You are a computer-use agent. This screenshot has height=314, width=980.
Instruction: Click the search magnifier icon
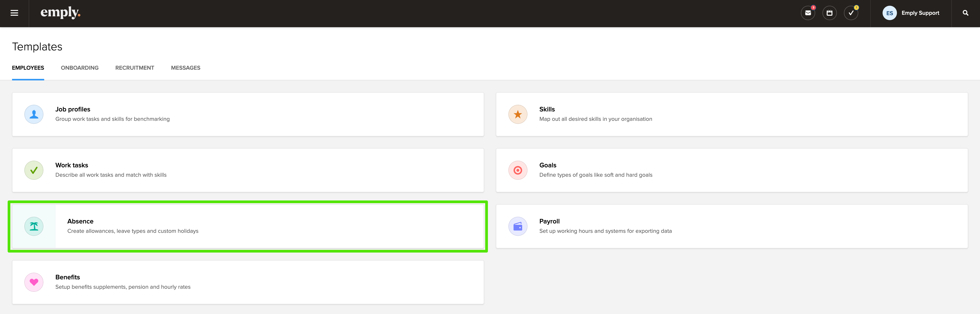pyautogui.click(x=965, y=13)
